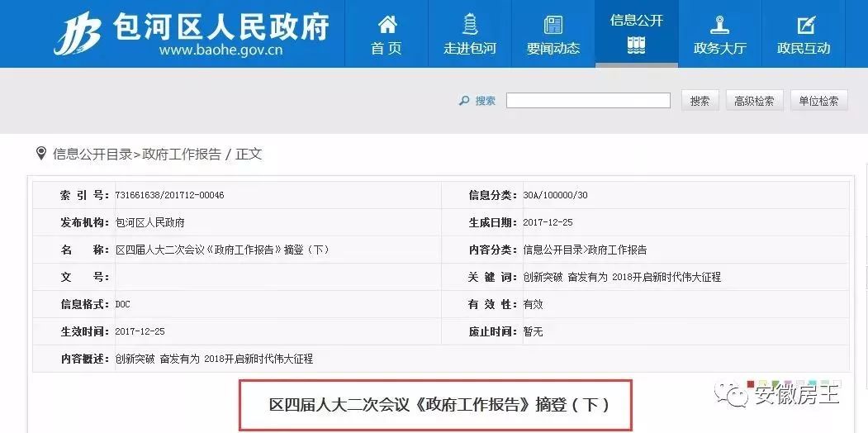The height and width of the screenshot is (433, 868).
Task: Open the 政务大厅 nav label
Action: [719, 48]
